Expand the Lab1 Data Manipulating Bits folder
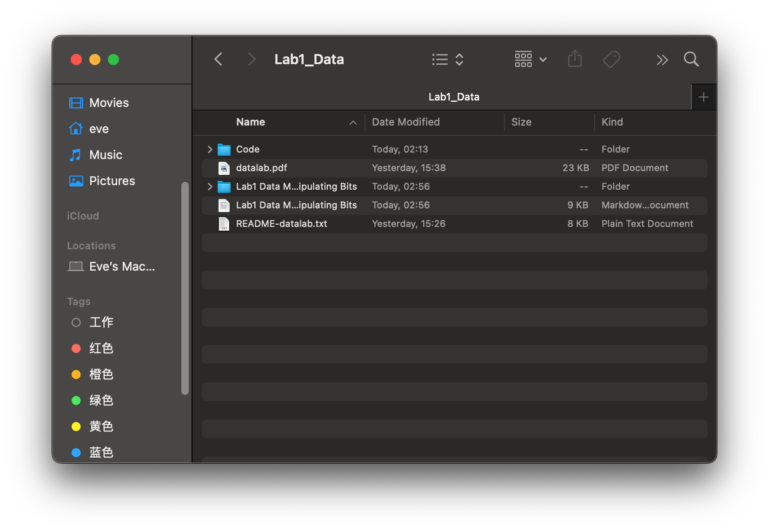This screenshot has height=532, width=769. click(x=209, y=186)
